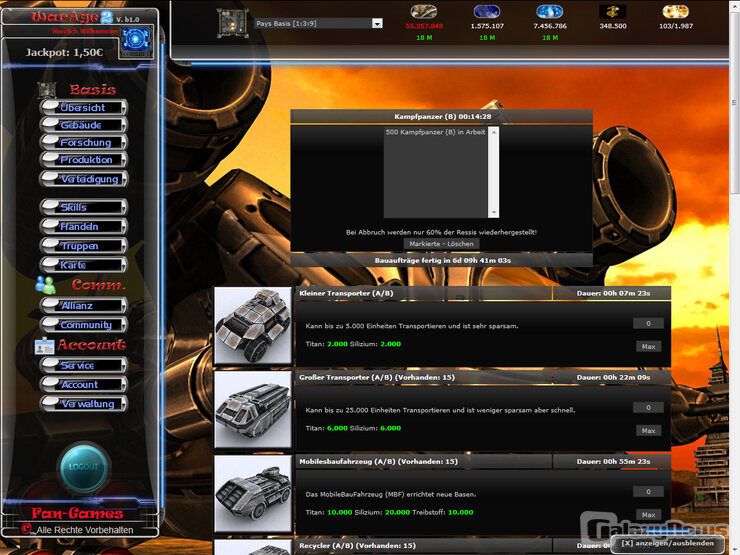Viewport: 740px width, 555px height.
Task: Click the Basis section icon in sidebar
Action: [x=47, y=89]
